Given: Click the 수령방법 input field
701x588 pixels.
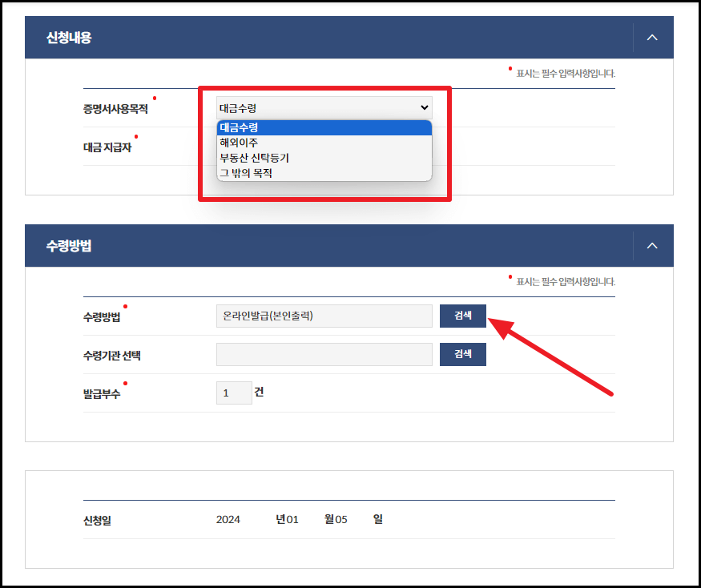Looking at the screenshot, I should pos(324,316).
